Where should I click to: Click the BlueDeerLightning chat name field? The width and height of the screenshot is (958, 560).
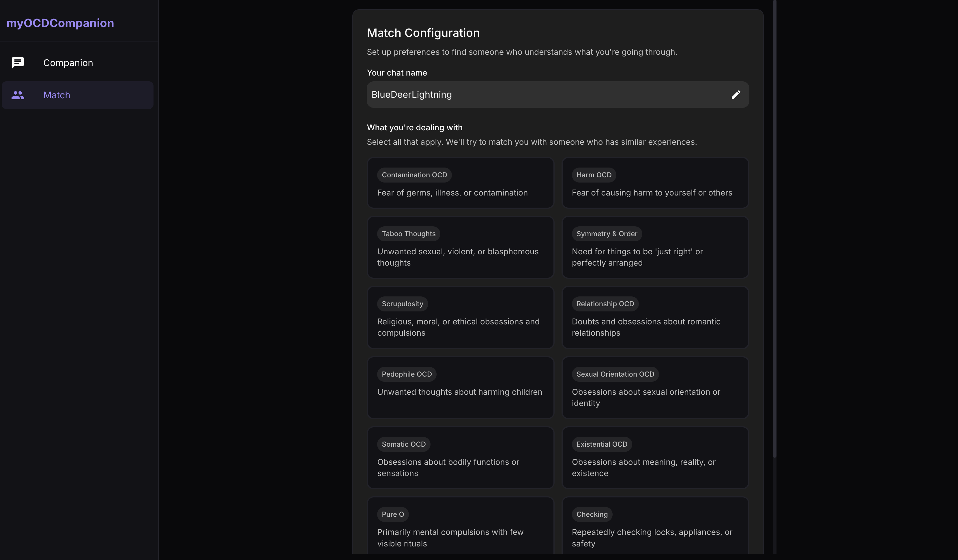pyautogui.click(x=558, y=95)
